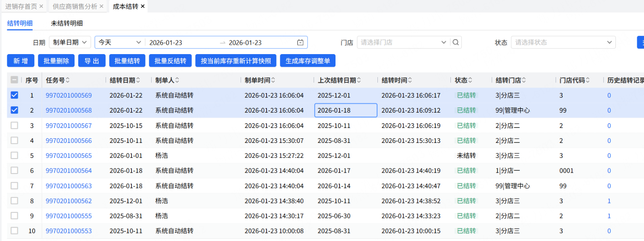Switch to 未结转明细 sub-tab
This screenshot has height=241, width=644.
tap(67, 23)
